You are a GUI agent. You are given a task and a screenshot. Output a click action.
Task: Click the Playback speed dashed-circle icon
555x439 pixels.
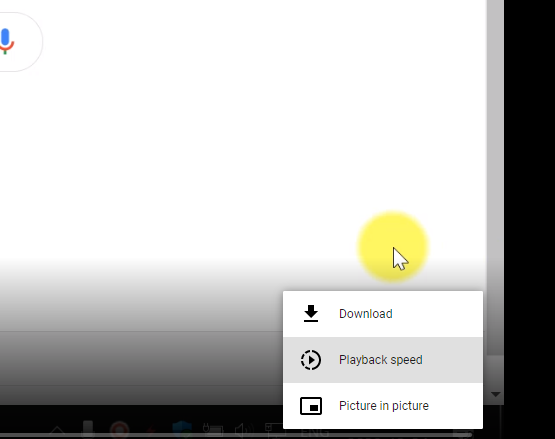pos(311,360)
